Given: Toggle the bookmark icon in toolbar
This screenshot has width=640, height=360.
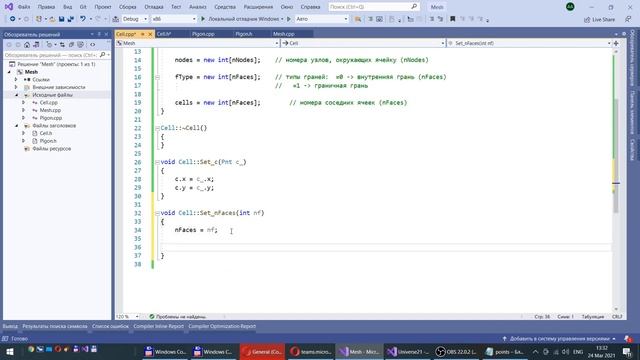Looking at the screenshot, I should tap(452, 19).
